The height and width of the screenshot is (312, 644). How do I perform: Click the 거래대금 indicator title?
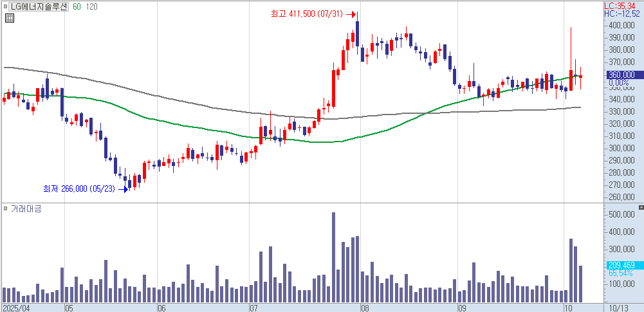click(x=26, y=209)
